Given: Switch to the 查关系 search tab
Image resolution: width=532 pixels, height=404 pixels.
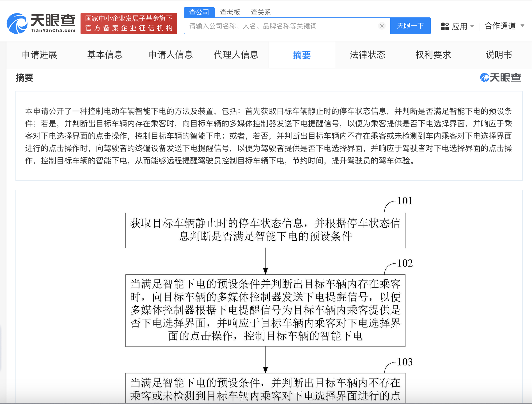Looking at the screenshot, I should [261, 12].
